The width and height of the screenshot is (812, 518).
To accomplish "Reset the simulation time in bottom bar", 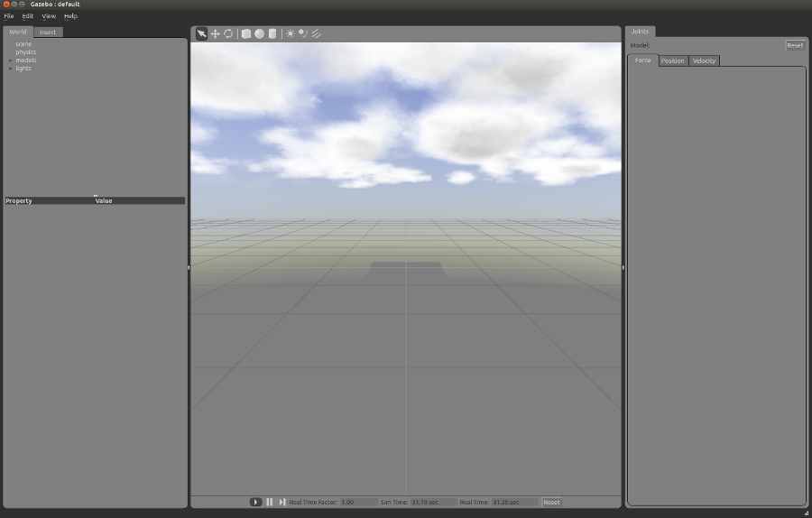I will tap(551, 502).
